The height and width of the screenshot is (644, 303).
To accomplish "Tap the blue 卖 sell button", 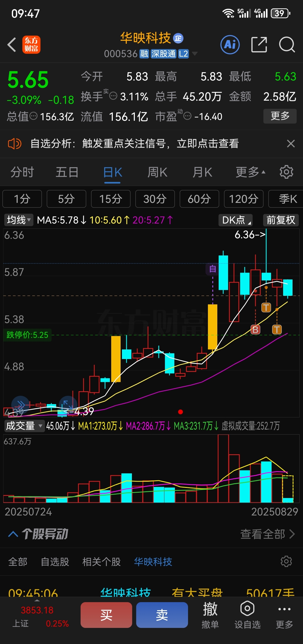I will [x=162, y=615].
